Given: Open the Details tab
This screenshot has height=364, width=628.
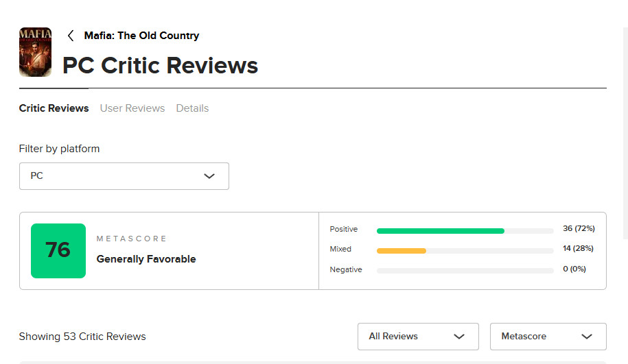Looking at the screenshot, I should (192, 108).
